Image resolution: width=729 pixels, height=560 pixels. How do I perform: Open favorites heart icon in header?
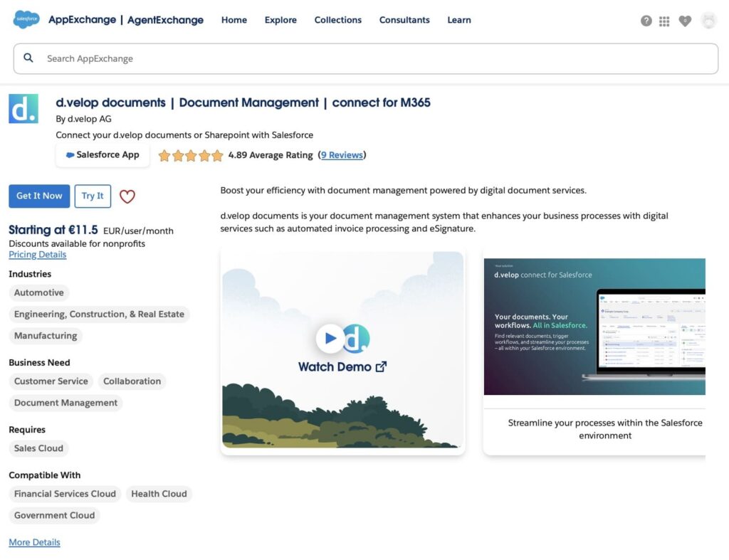[x=685, y=21]
